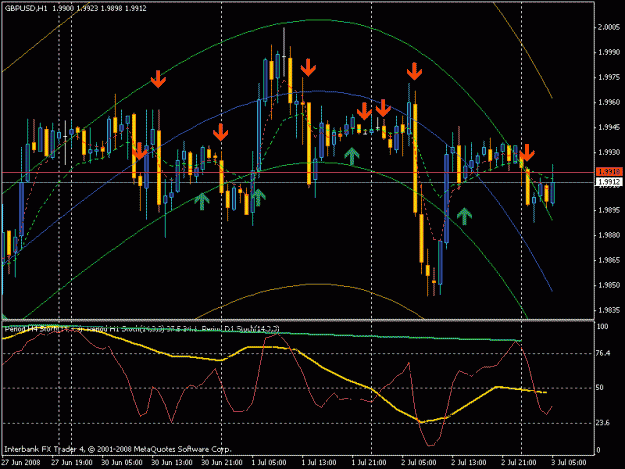The height and width of the screenshot is (469, 625).
Task: Select the orange horizontal-line price tag
Action: (609, 172)
